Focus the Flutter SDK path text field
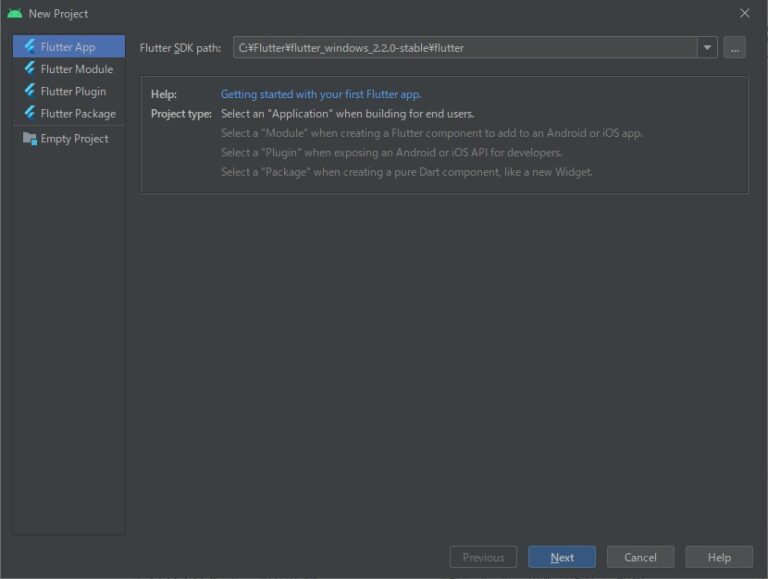Screen dimensions: 768x579 465,48
